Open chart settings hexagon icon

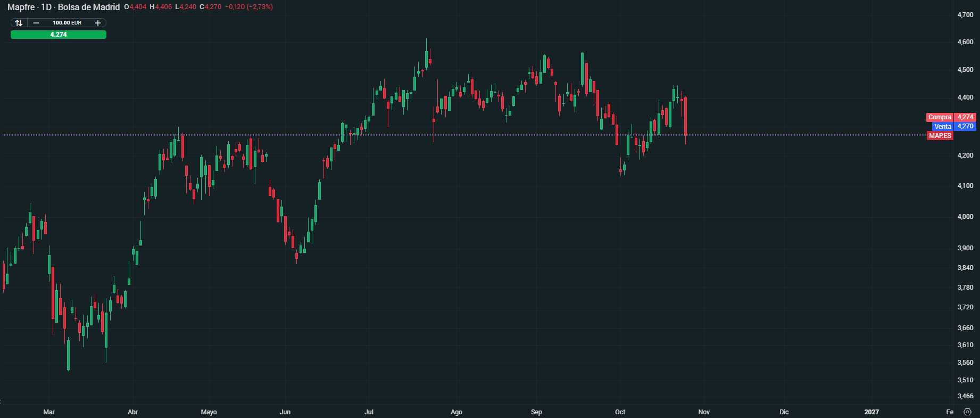(x=968, y=412)
